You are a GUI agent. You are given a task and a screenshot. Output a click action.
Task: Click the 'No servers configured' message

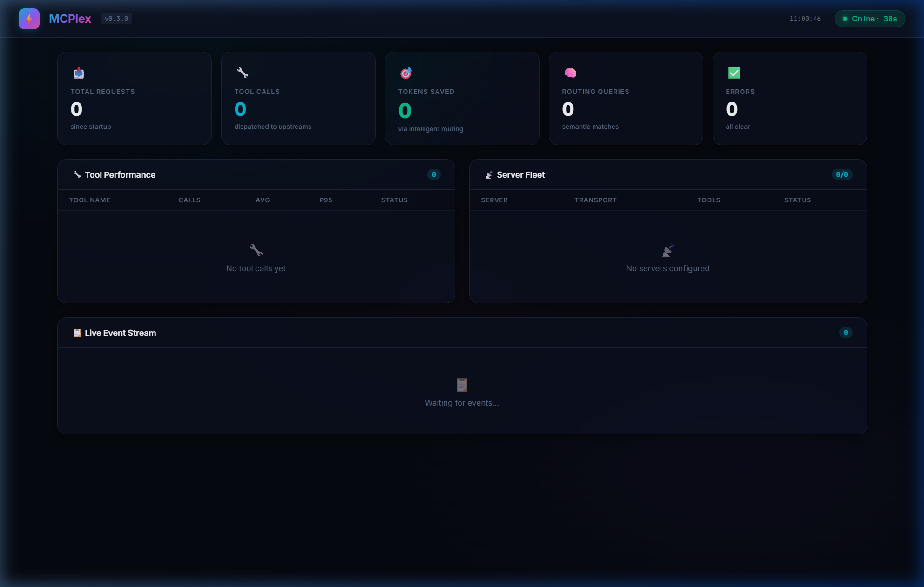coord(668,268)
